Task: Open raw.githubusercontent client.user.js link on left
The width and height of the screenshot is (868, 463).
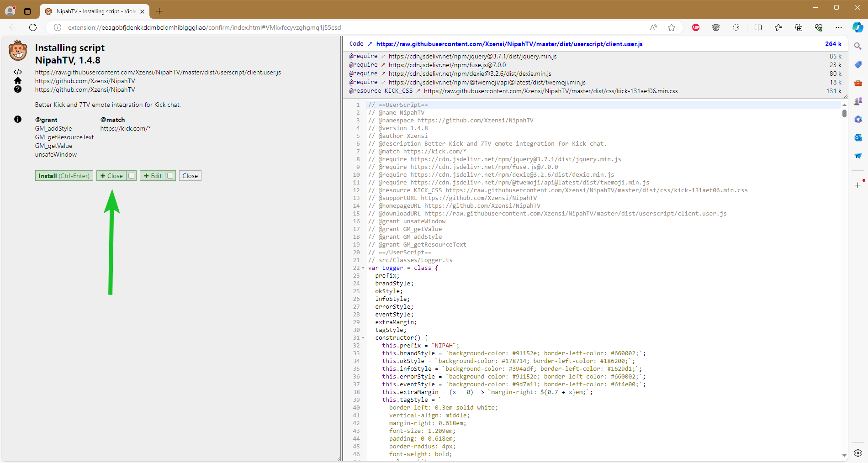Action: [x=158, y=72]
